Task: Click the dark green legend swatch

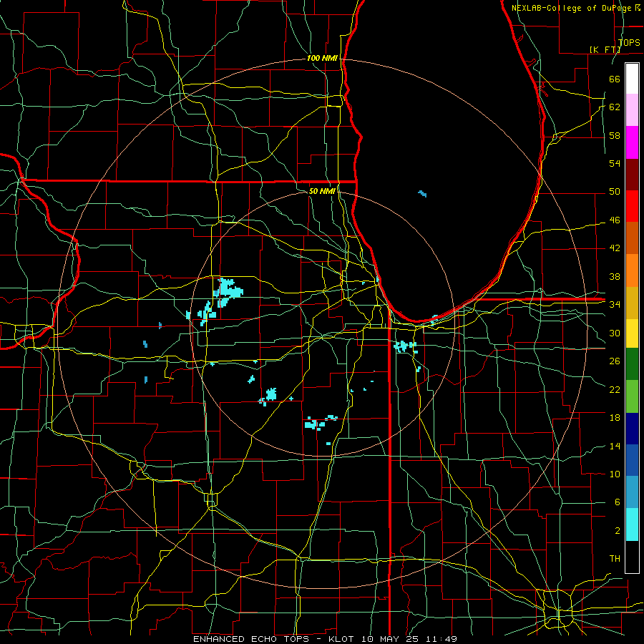Action: 632,364
